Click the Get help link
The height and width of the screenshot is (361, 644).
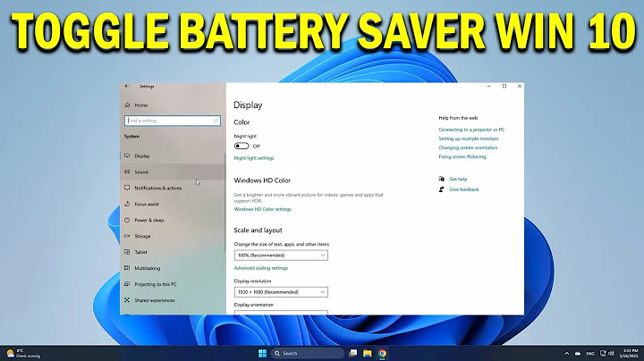458,180
